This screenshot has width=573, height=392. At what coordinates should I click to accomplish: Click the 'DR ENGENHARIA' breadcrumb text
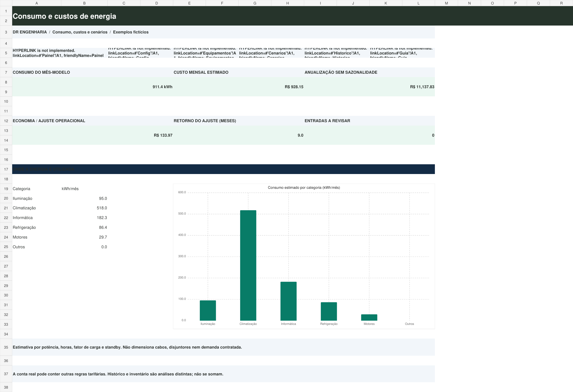(x=30, y=32)
